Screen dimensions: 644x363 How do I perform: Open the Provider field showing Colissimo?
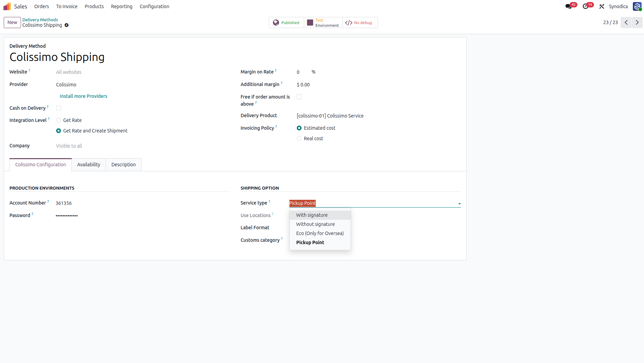pos(142,85)
